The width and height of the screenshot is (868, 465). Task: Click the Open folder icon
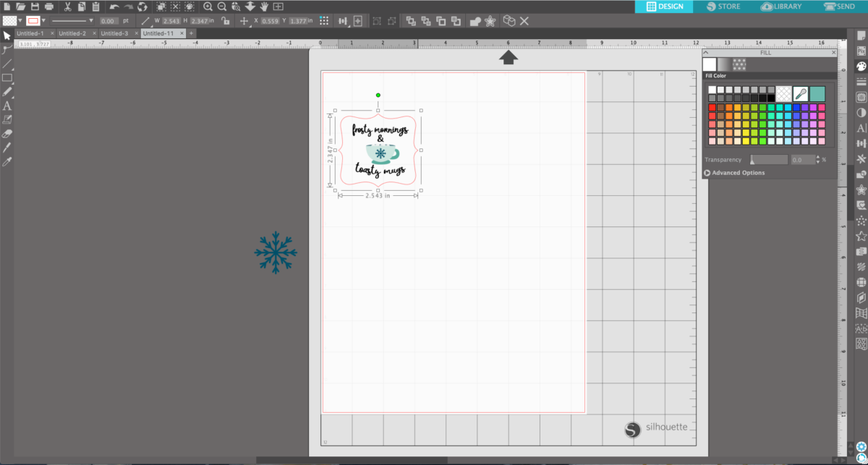(20, 7)
